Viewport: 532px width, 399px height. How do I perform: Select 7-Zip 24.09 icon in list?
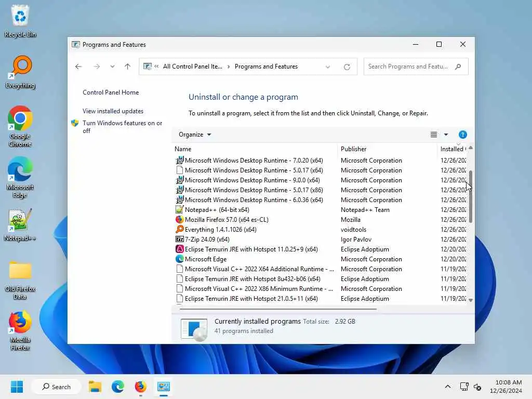[179, 239]
